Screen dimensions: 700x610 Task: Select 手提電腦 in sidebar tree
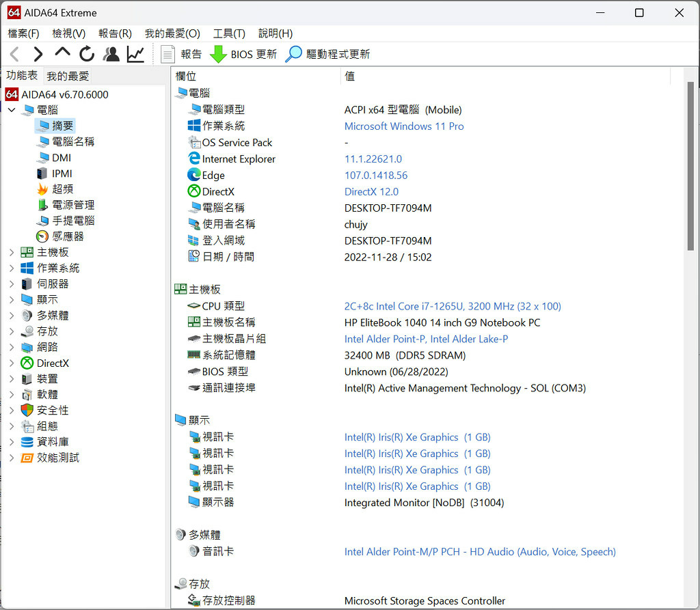click(66, 221)
